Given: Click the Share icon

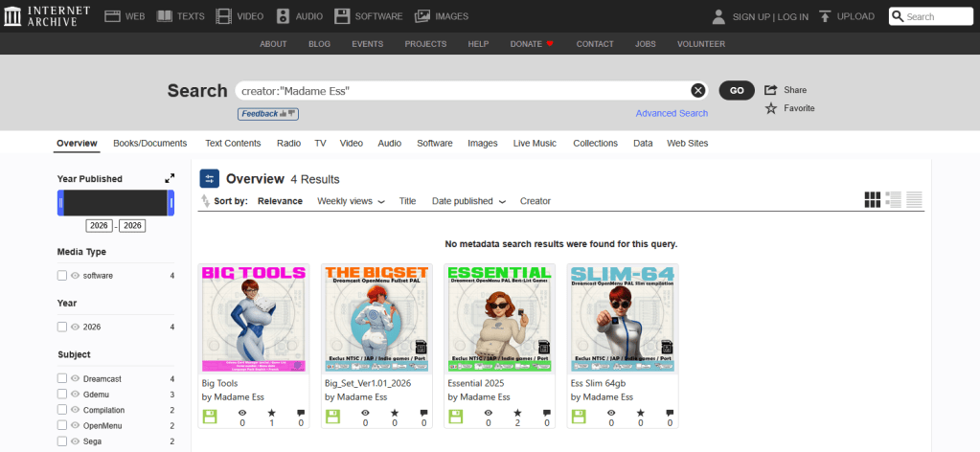Looking at the screenshot, I should (x=770, y=90).
